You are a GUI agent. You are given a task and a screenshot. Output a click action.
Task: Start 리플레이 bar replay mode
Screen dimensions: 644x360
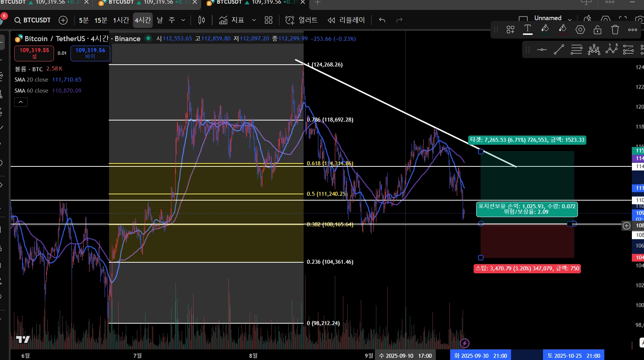pyautogui.click(x=346, y=20)
